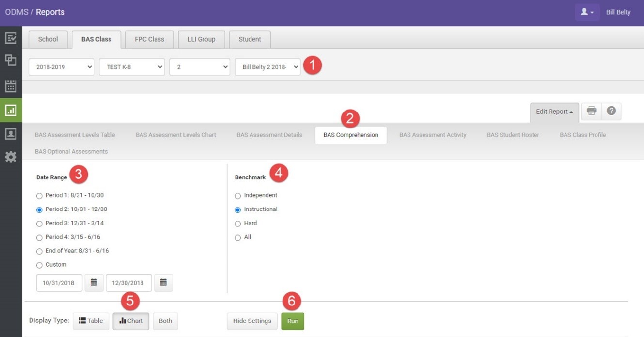Open the TEST K-8 school dropdown

tap(132, 67)
